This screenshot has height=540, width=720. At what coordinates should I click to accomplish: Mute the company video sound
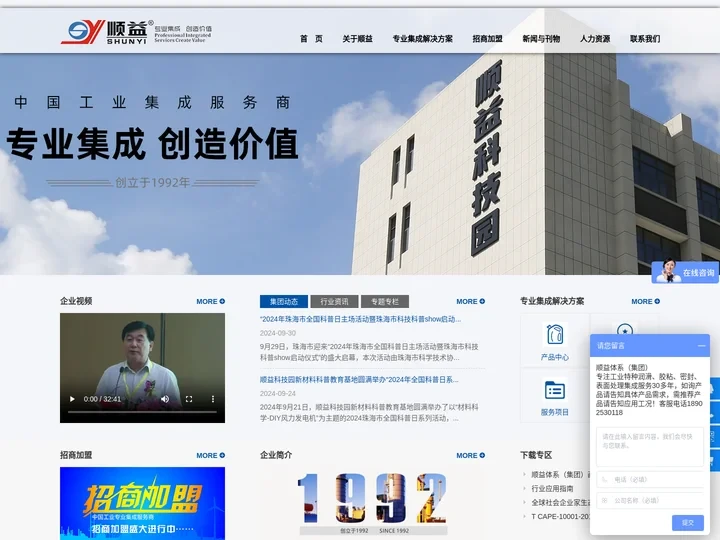(x=165, y=399)
